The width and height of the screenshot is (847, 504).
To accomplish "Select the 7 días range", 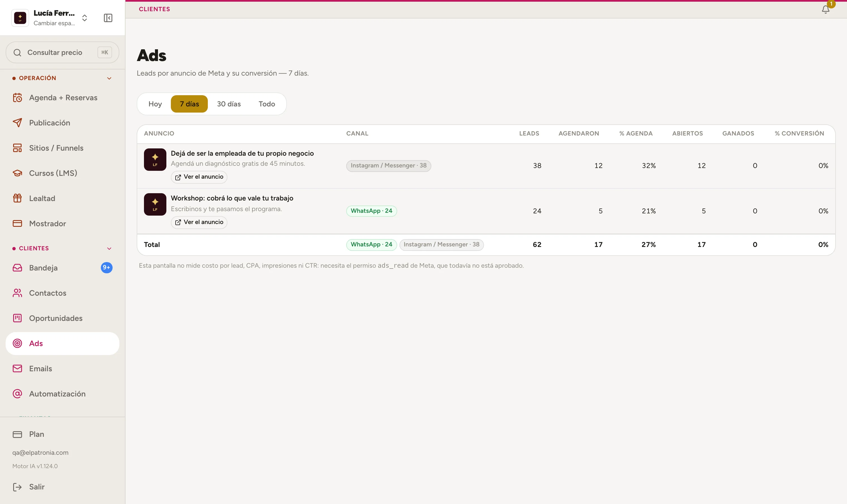I will pyautogui.click(x=189, y=104).
